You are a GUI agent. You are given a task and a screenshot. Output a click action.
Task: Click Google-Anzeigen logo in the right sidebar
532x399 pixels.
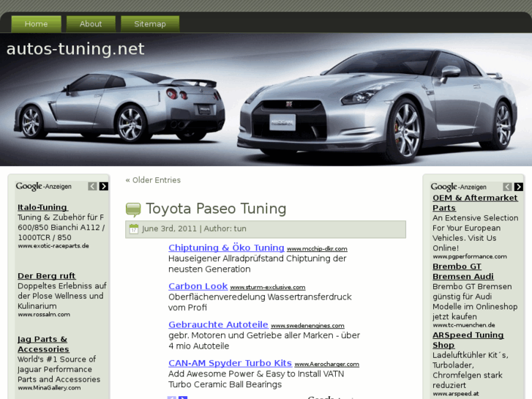coord(459,187)
